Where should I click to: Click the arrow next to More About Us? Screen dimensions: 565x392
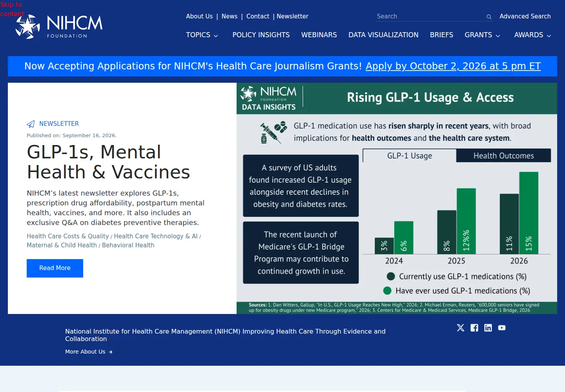[x=111, y=352]
